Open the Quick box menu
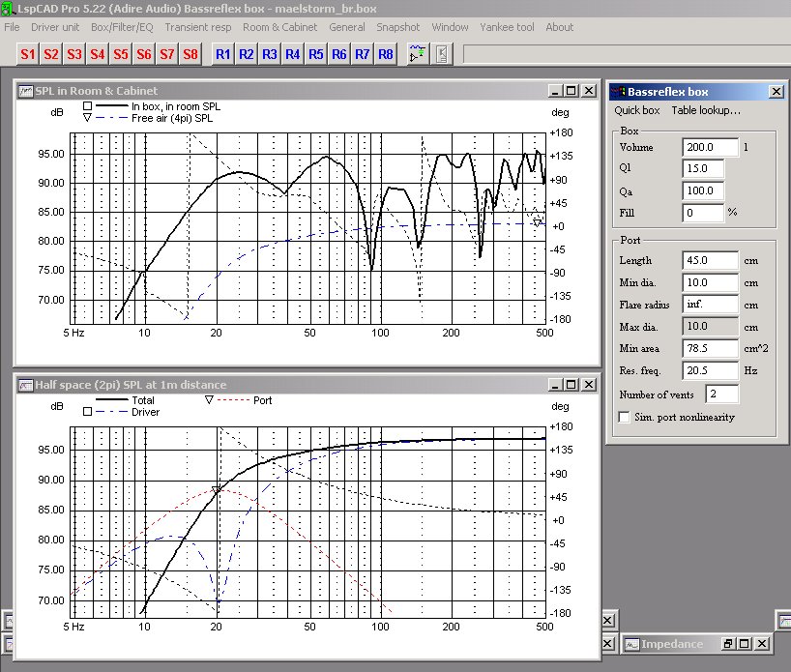Viewport: 791px width, 672px height. pos(637,110)
